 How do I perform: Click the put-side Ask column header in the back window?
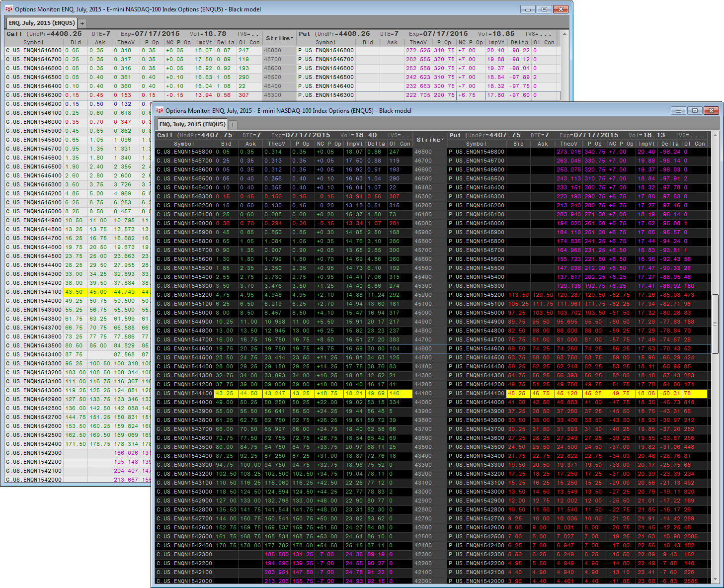[x=392, y=42]
